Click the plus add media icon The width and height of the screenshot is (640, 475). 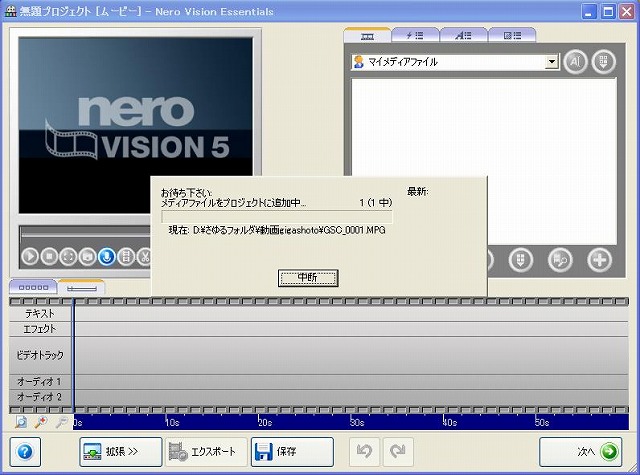pos(600,260)
